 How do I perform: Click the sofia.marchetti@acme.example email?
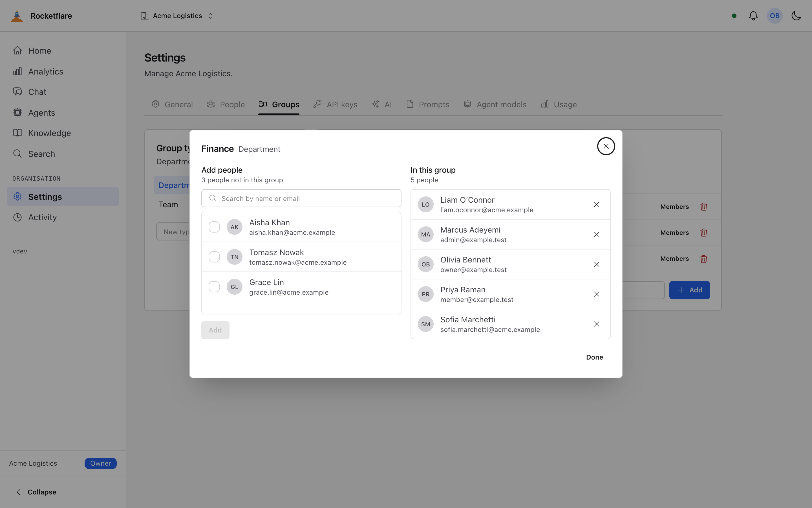[490, 330]
